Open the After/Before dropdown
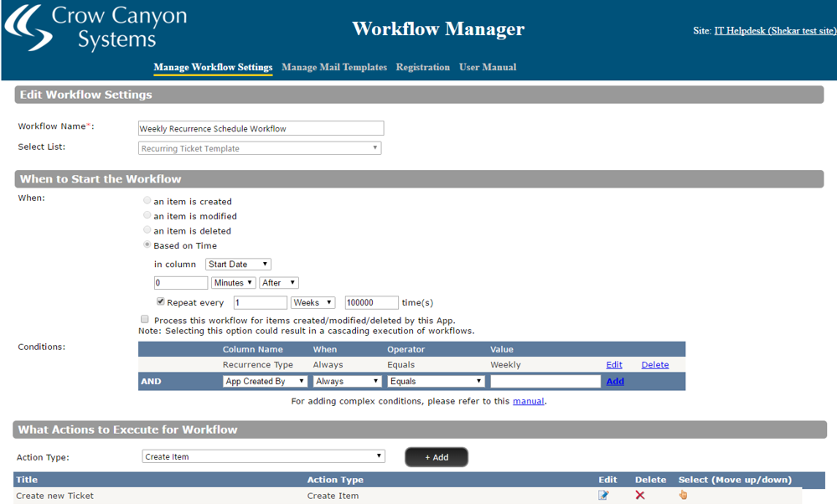This screenshot has width=837, height=504. 279,283
